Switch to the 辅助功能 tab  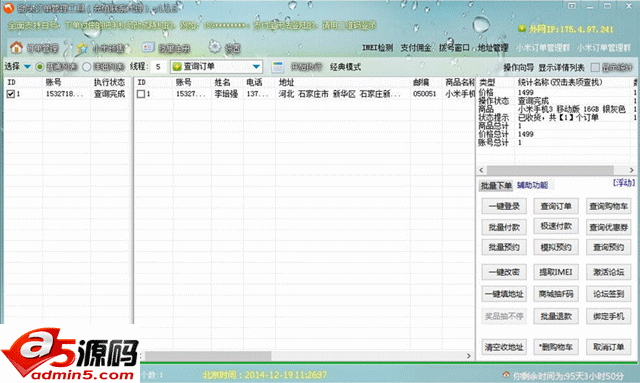pos(532,185)
